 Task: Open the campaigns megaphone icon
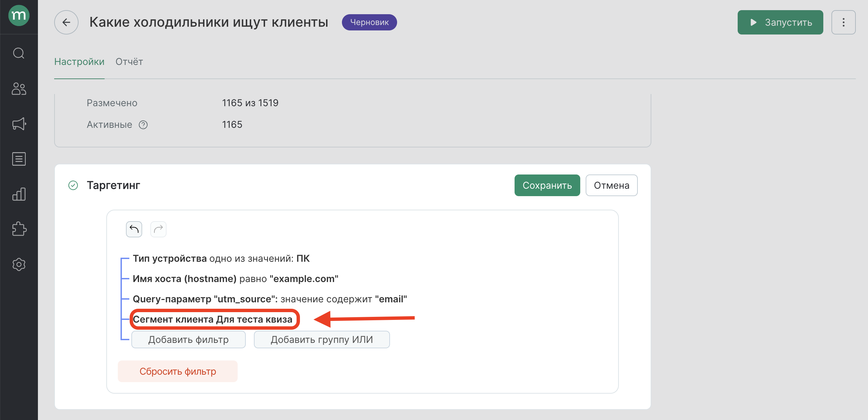(19, 124)
